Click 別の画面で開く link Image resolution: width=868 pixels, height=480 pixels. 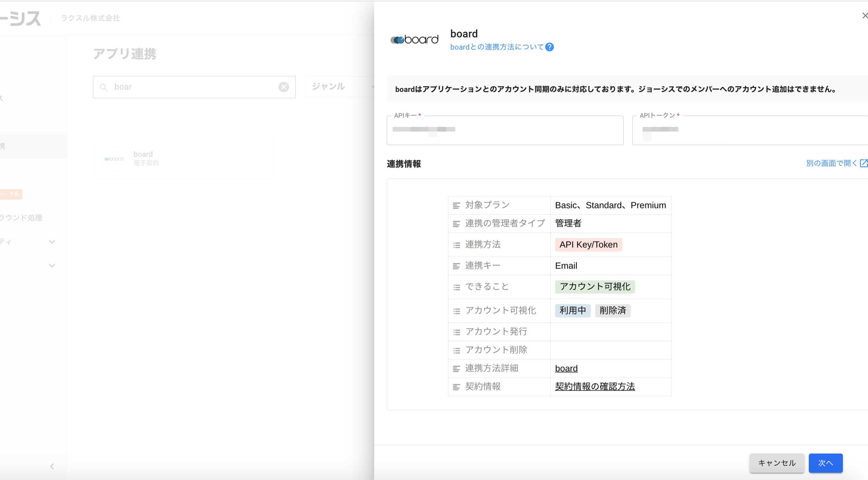coord(831,163)
